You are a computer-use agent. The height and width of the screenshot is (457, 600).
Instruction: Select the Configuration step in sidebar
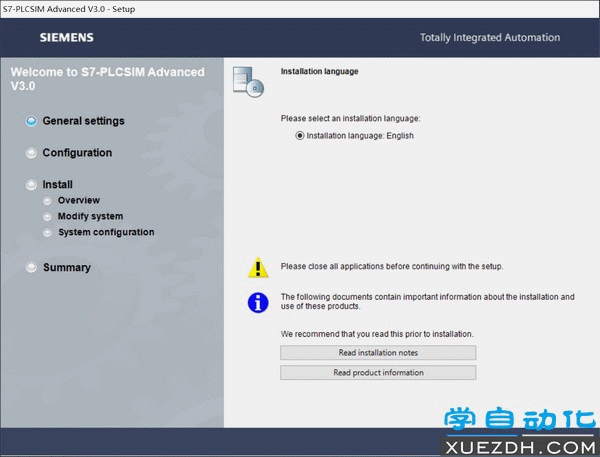pyautogui.click(x=77, y=153)
